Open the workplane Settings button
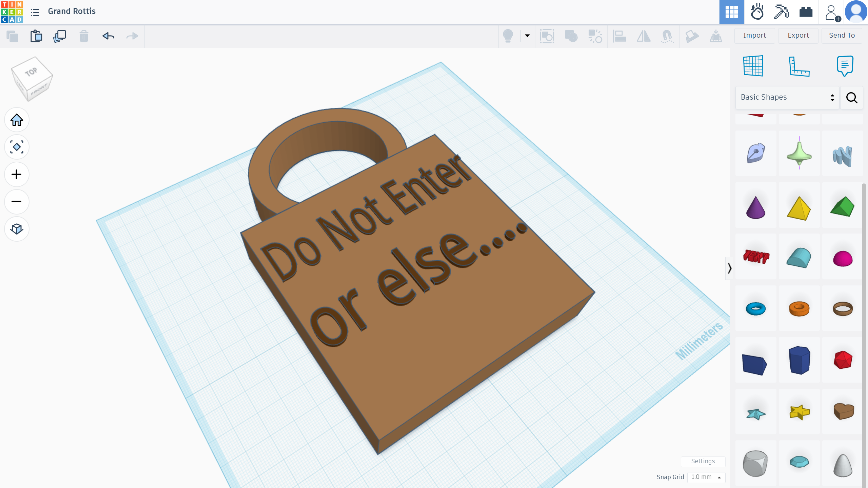This screenshot has height=488, width=868. (x=703, y=461)
